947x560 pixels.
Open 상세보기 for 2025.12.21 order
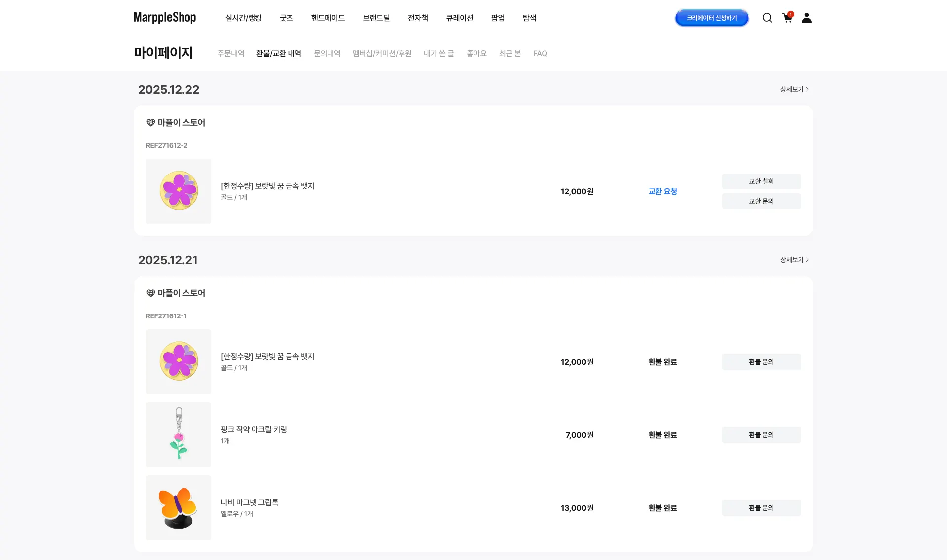[x=794, y=260]
